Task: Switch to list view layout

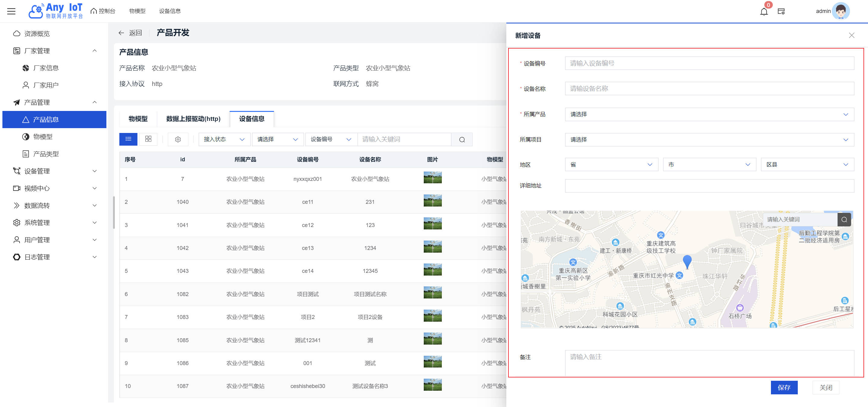Action: 128,139
